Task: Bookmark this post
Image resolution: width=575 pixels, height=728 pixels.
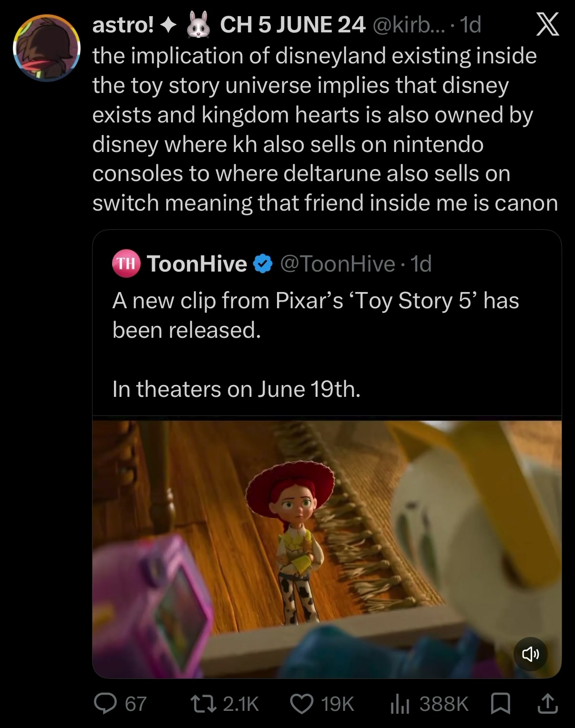Action: [x=501, y=704]
